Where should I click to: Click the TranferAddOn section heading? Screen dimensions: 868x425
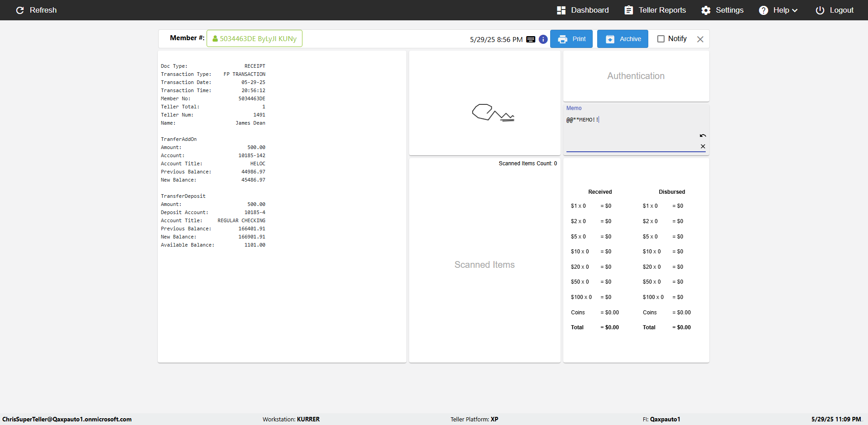(x=179, y=139)
